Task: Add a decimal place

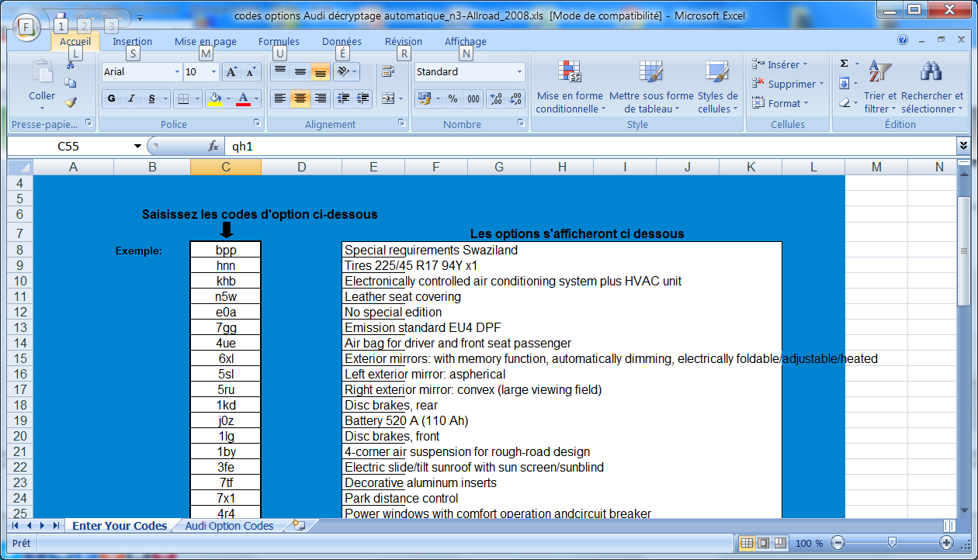Action: point(497,99)
